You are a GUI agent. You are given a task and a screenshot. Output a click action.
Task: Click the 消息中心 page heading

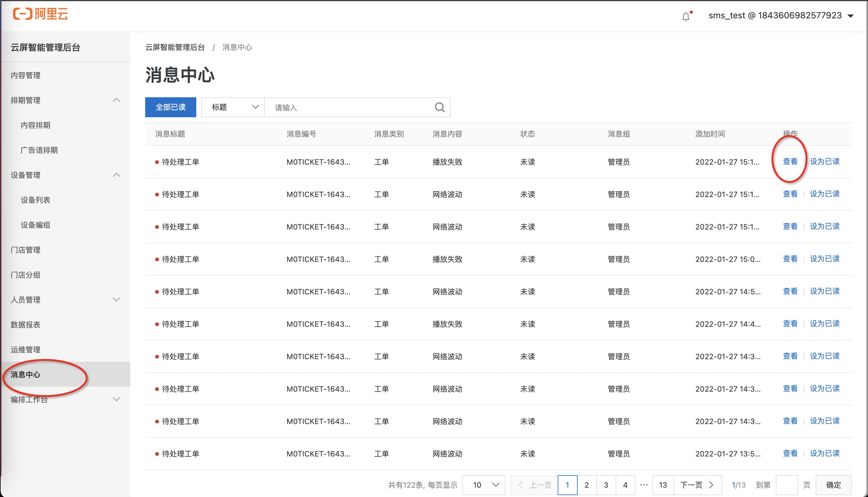(180, 75)
